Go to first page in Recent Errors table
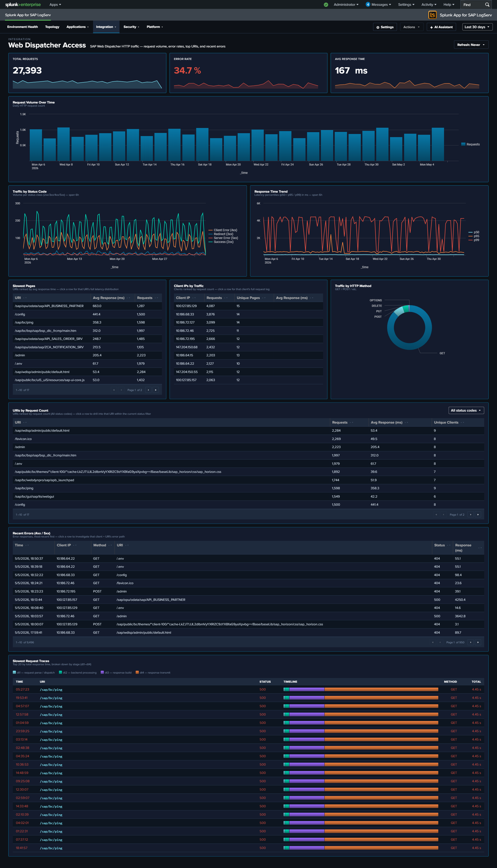497x868 pixels. (x=433, y=642)
